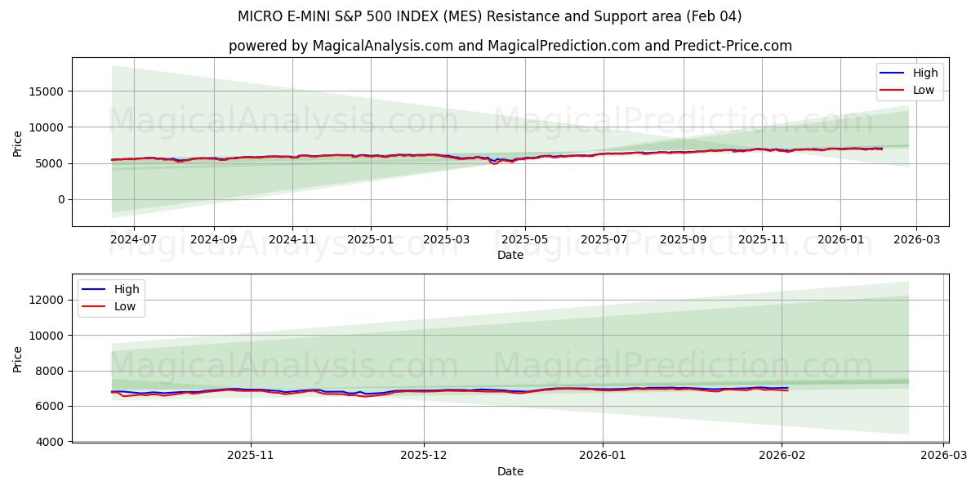980x490 pixels.
Task: Toggle the High series via top legend entry
Action: pyautogui.click(x=925, y=73)
